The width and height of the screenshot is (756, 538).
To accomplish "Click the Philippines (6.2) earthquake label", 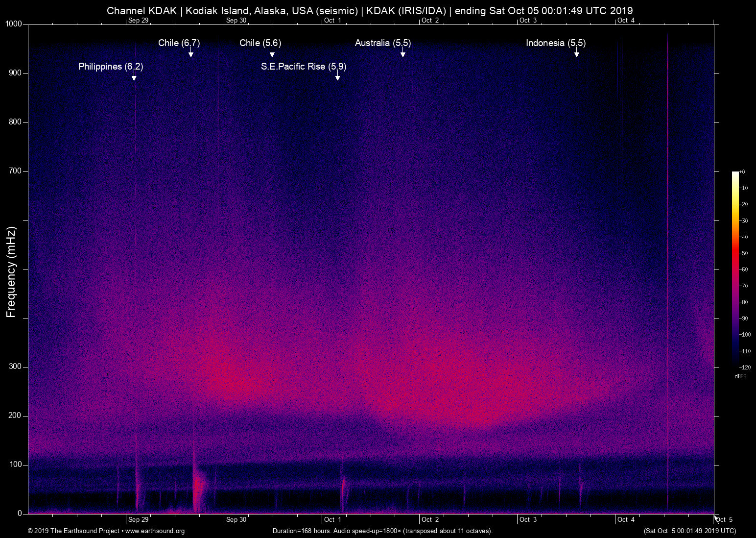I will [x=111, y=67].
